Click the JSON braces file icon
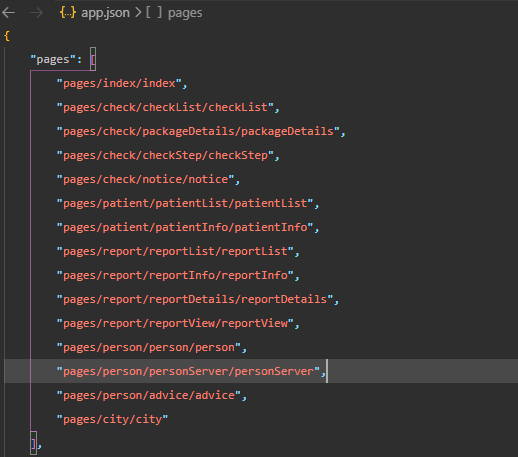 [x=68, y=13]
